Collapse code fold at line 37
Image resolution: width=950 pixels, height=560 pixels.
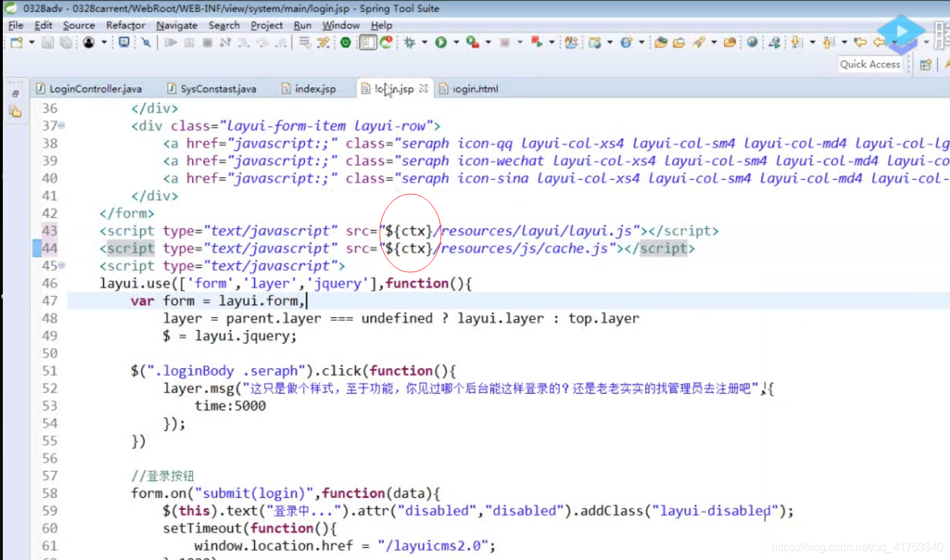pyautogui.click(x=61, y=126)
